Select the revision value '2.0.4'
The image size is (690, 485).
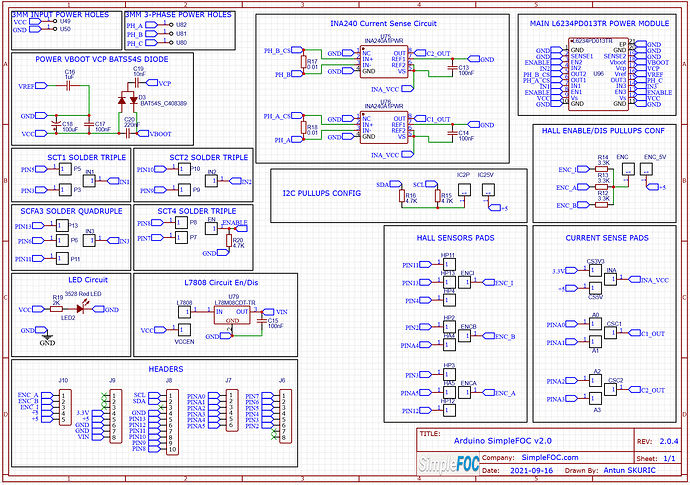(x=669, y=441)
